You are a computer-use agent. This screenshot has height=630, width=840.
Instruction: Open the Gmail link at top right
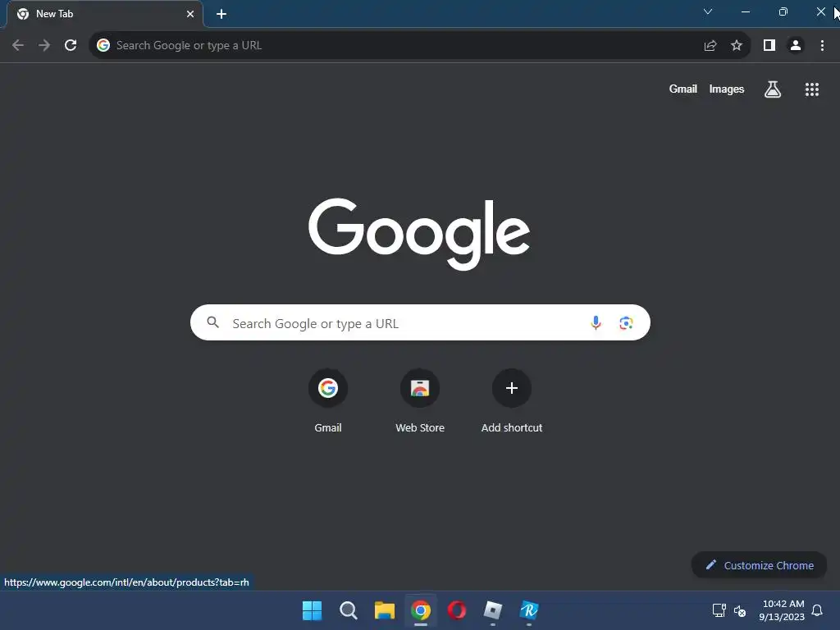point(683,89)
